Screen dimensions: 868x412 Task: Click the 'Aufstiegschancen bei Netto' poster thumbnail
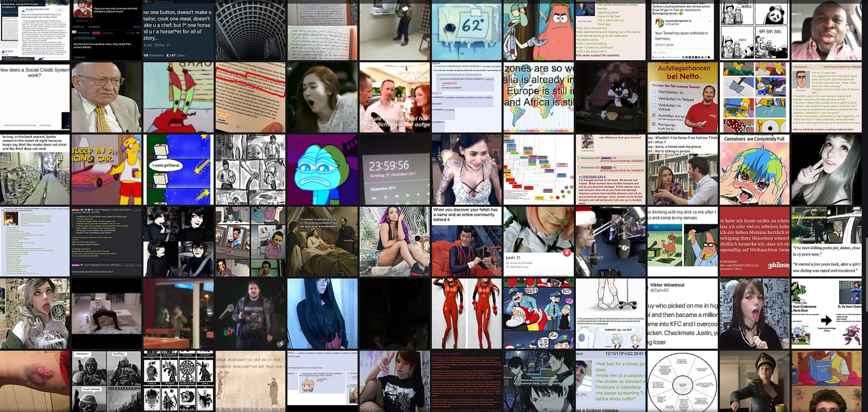click(x=682, y=97)
